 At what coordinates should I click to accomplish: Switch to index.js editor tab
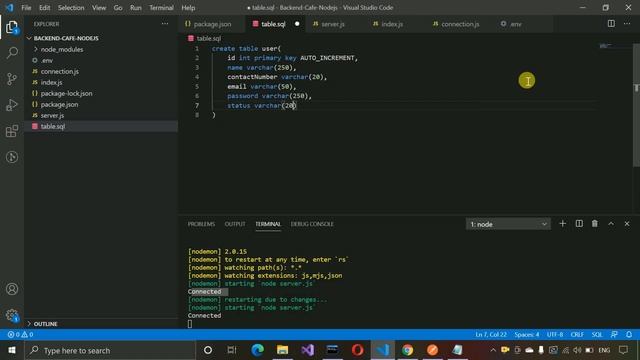pyautogui.click(x=392, y=24)
